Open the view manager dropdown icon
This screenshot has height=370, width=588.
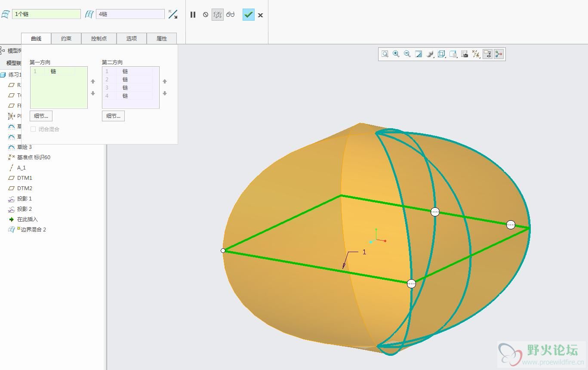click(x=453, y=54)
